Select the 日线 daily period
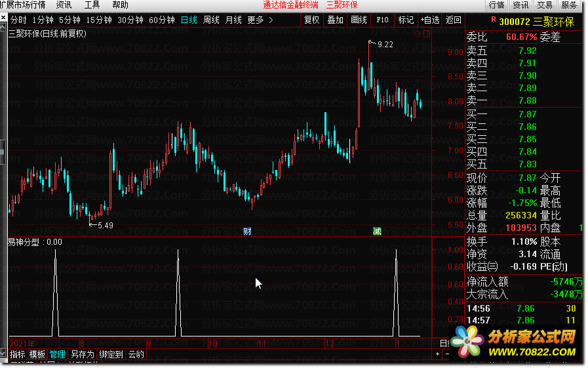This screenshot has height=368, width=588. (189, 20)
